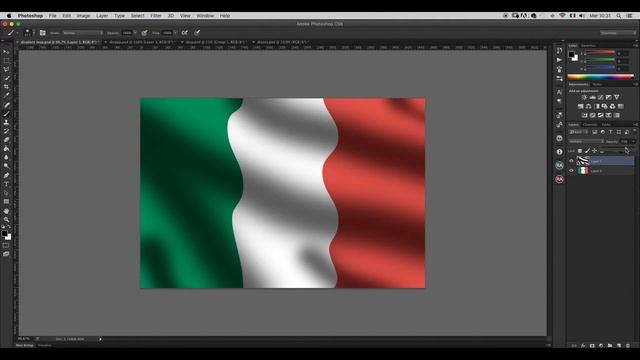Toggle lock image pixels brush icon

pyautogui.click(x=587, y=151)
